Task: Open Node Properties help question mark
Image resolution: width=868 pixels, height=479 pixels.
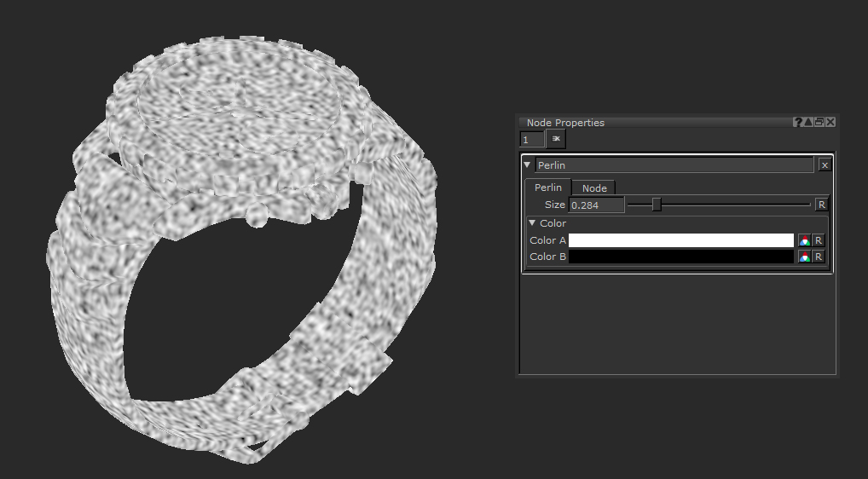Action: click(798, 123)
